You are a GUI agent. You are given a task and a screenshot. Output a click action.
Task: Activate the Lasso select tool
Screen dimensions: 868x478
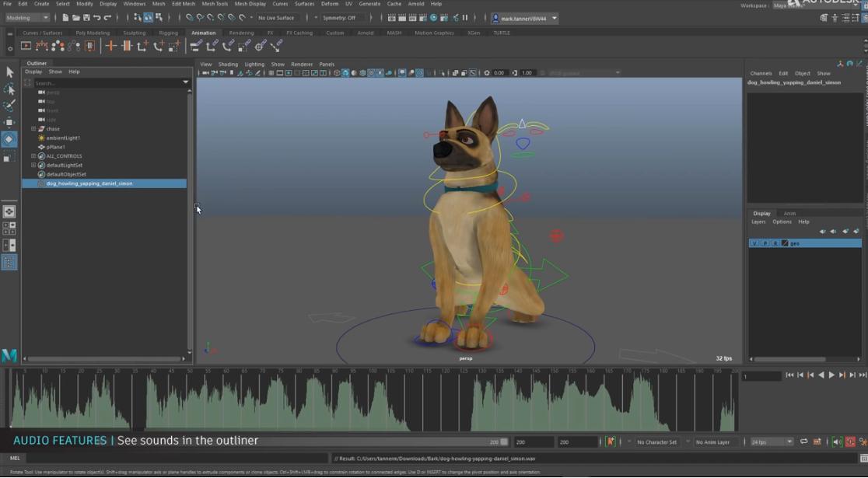click(9, 89)
